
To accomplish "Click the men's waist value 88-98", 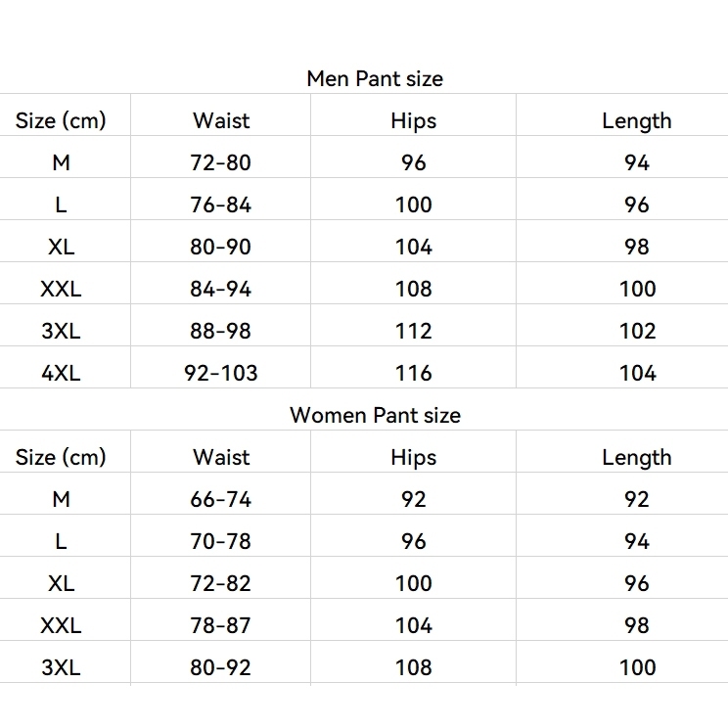I will (x=221, y=331).
